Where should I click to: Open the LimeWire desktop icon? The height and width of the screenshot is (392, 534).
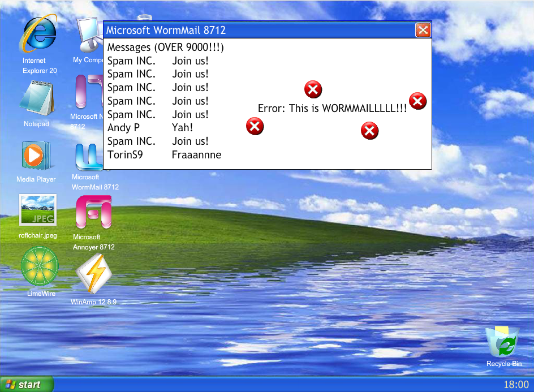(x=40, y=266)
